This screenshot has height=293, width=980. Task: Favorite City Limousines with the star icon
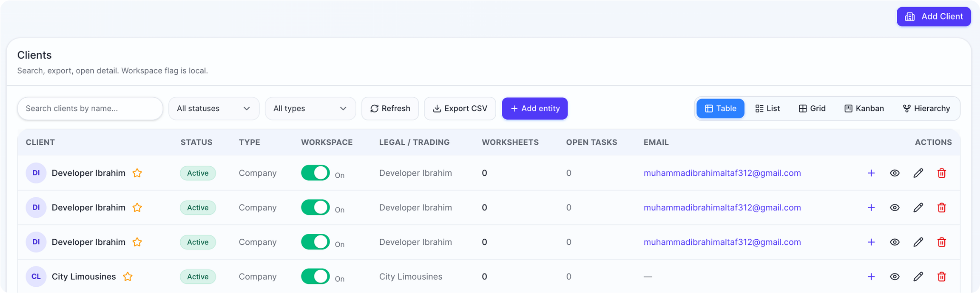point(127,277)
